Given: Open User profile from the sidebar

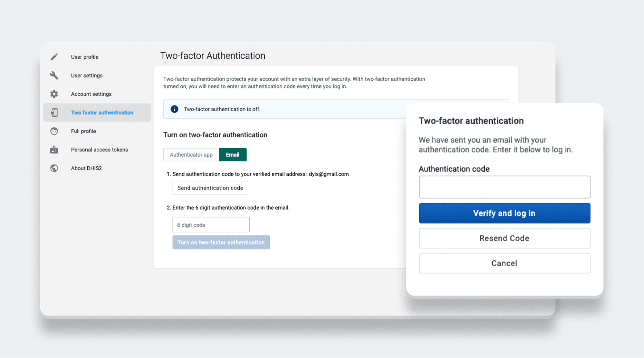Looking at the screenshot, I should tap(84, 57).
